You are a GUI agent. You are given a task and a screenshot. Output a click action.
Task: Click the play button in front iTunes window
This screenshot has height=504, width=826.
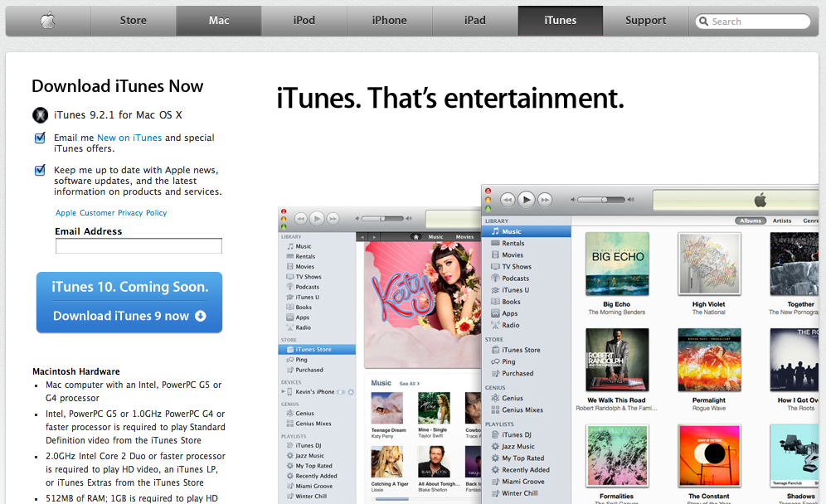(527, 200)
